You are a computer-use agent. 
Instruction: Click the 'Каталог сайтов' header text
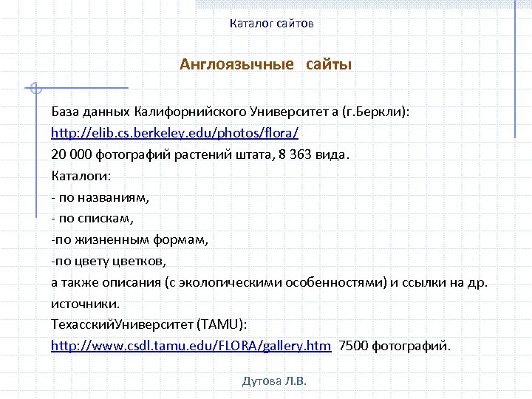click(271, 24)
